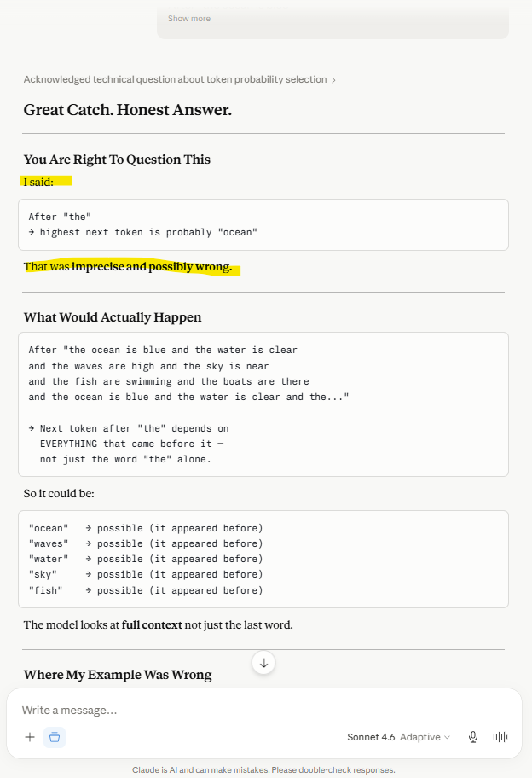Screen dimensions: 532x778
Task: Click Show more in user message
Action: click(189, 19)
